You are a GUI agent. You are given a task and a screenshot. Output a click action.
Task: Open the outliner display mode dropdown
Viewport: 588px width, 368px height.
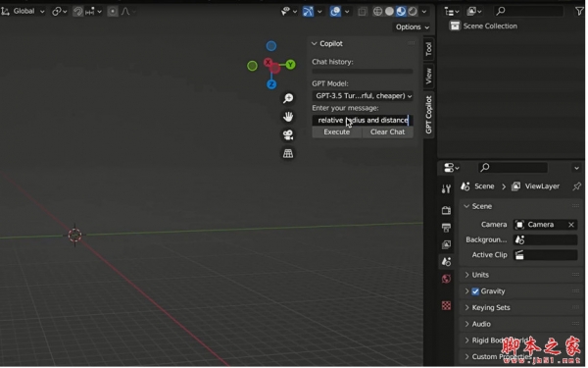click(452, 12)
